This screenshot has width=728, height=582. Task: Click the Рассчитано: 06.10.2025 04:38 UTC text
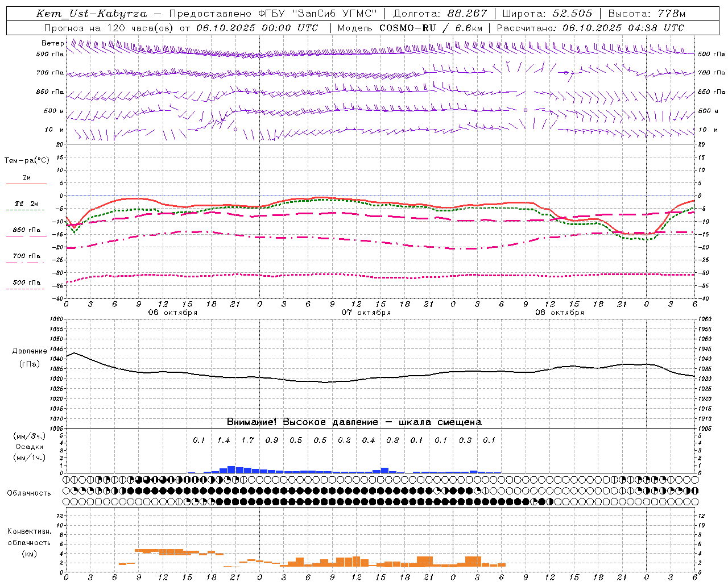click(x=590, y=28)
